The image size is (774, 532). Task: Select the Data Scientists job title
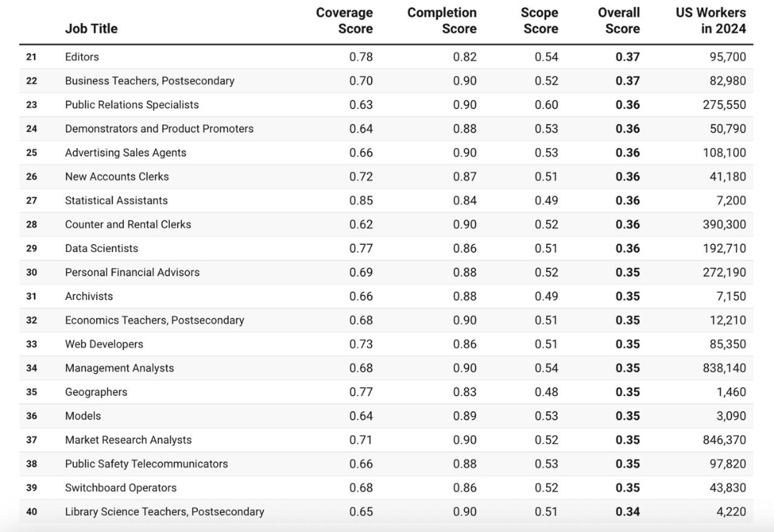pyautogui.click(x=101, y=248)
